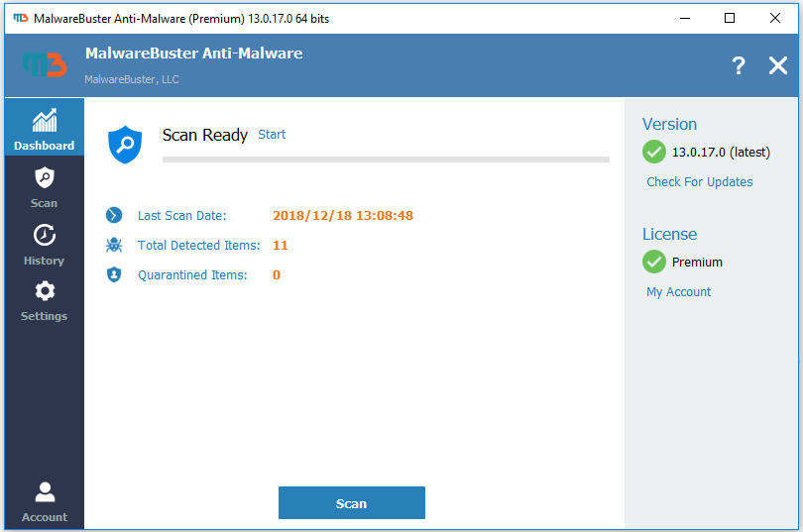This screenshot has height=532, width=803.
Task: Click the quarantined count 0
Action: [277, 275]
